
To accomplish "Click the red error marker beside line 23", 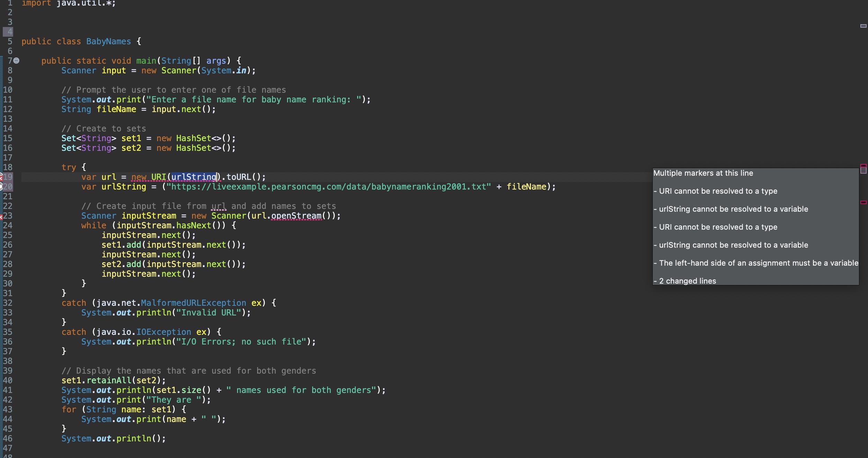I will tap(1, 217).
